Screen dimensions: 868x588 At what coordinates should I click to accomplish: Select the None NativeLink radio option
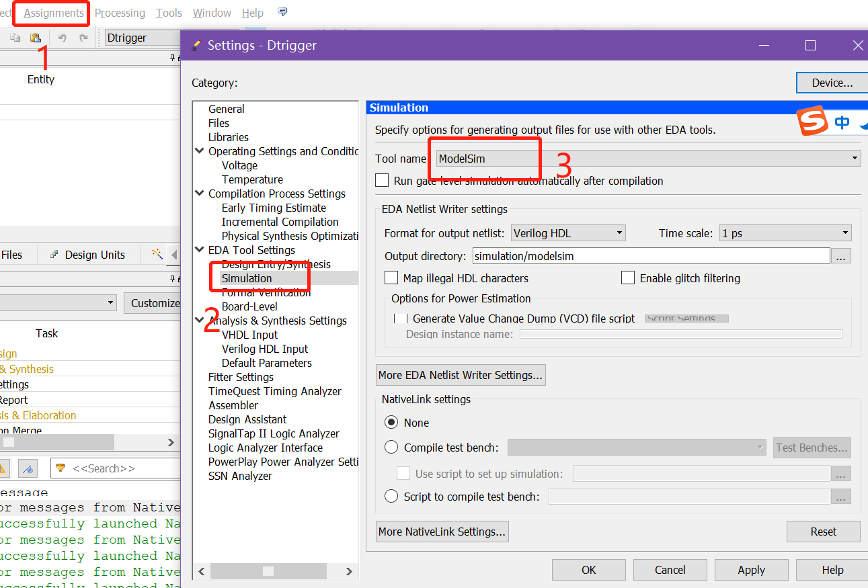(391, 423)
